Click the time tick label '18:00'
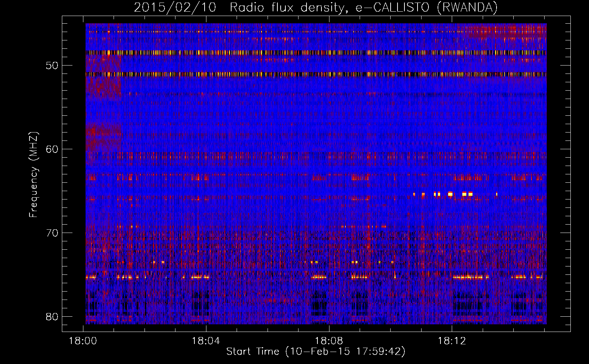The width and height of the screenshot is (589, 364). click(x=83, y=341)
